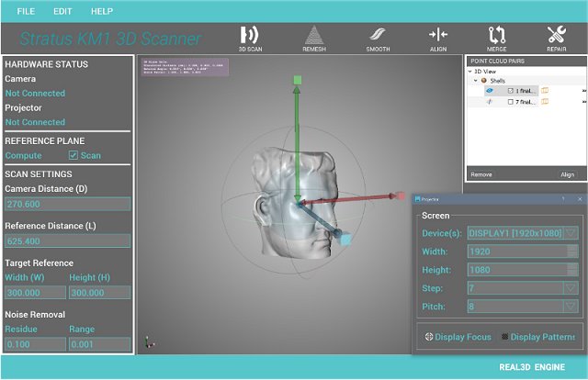Open the Device(s) dropdown arrow
The width and height of the screenshot is (588, 380).
[x=571, y=233]
